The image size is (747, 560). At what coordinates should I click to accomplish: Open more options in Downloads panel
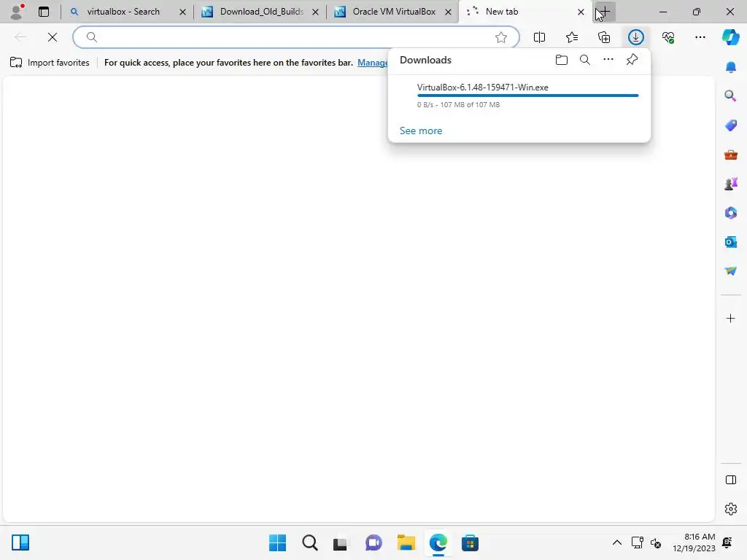point(608,60)
